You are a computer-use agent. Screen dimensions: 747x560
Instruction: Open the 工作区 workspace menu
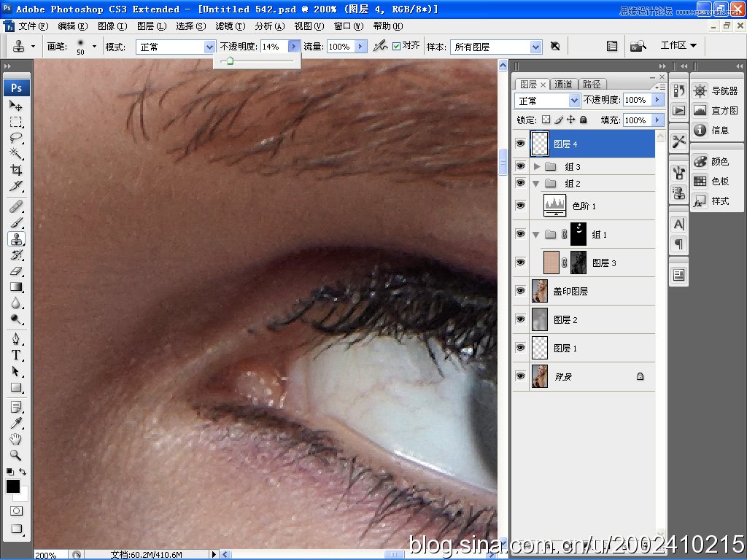point(678,45)
